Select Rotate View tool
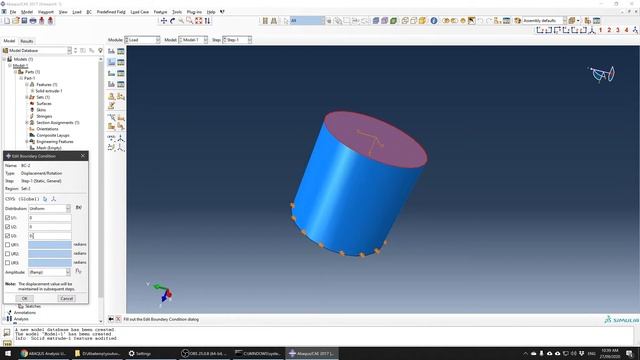Viewport: 640px width, 360px height. click(x=172, y=20)
